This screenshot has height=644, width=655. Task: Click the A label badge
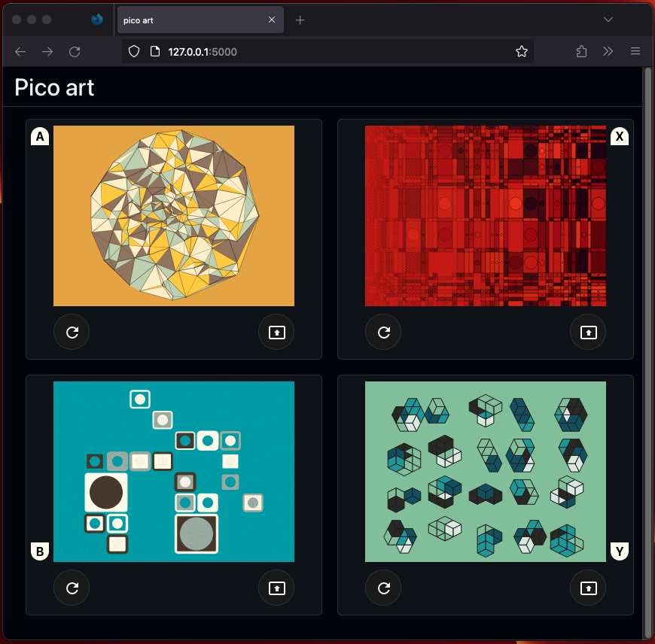pos(40,136)
